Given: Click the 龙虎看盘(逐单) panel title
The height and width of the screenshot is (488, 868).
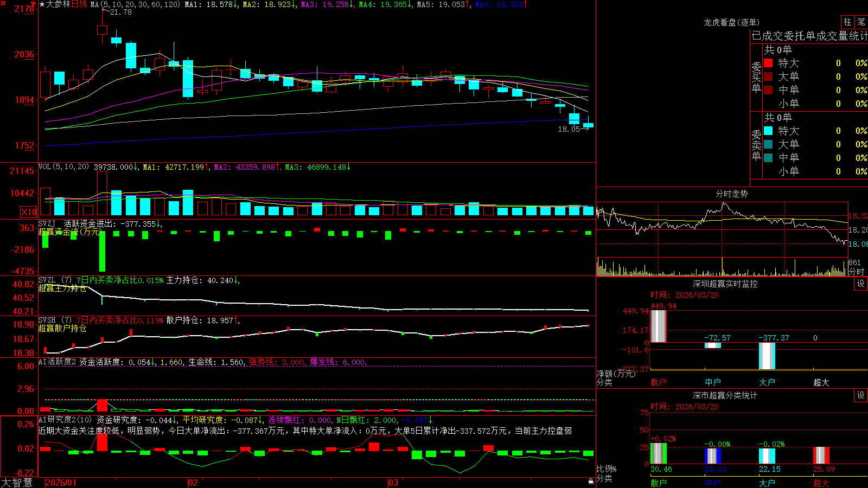Looking at the screenshot, I should [x=731, y=22].
